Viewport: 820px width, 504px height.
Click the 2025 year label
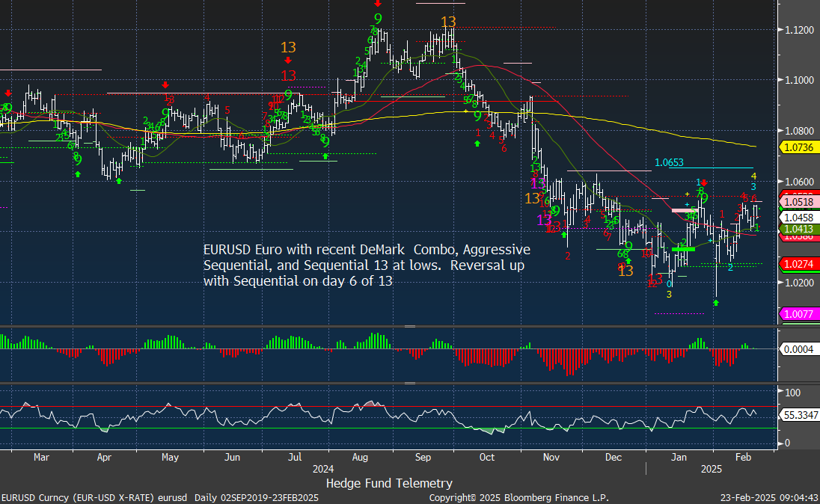[x=712, y=469]
